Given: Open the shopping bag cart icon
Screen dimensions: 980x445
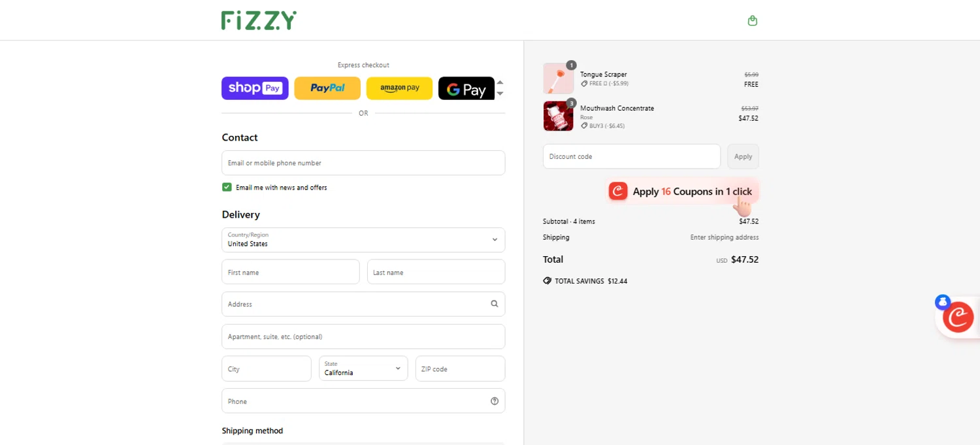Looking at the screenshot, I should tap(753, 20).
